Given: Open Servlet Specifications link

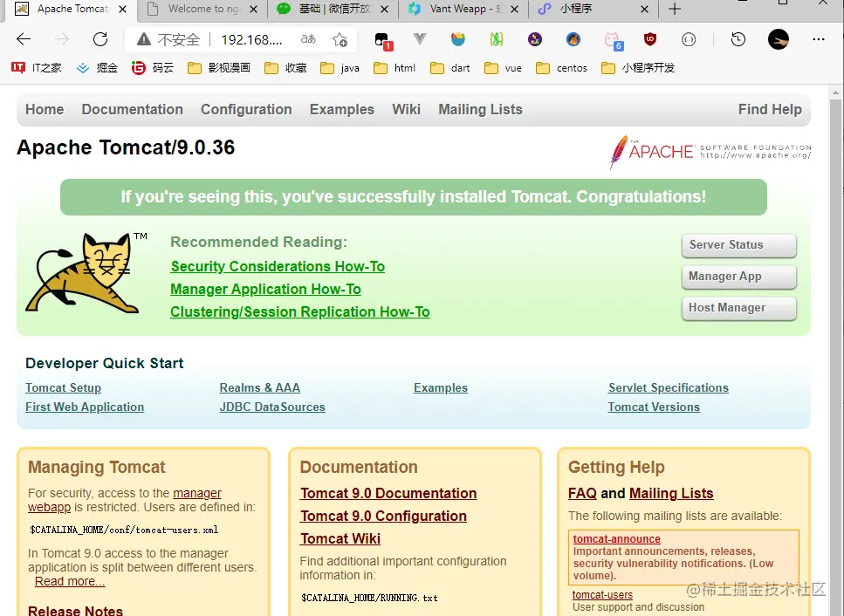Looking at the screenshot, I should (x=669, y=387).
